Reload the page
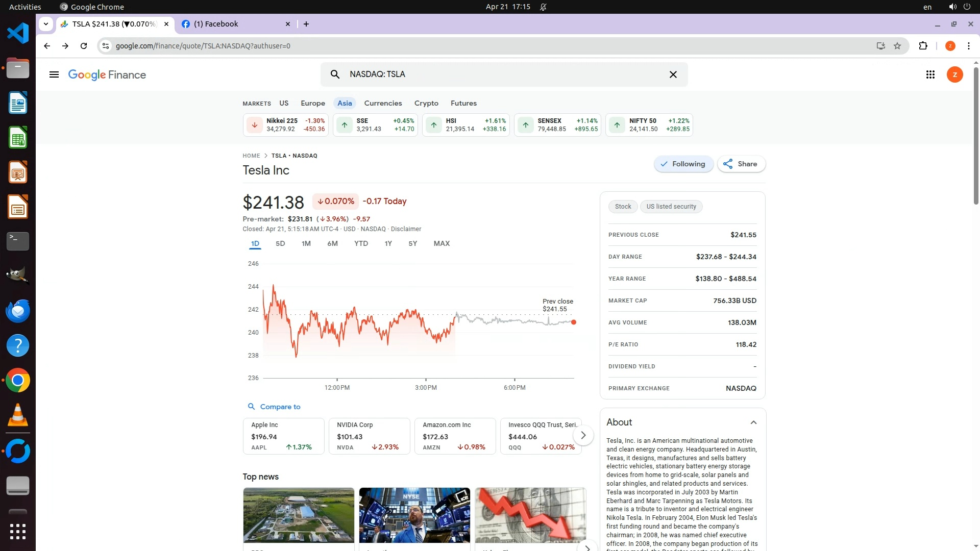This screenshot has width=980, height=551. click(84, 46)
